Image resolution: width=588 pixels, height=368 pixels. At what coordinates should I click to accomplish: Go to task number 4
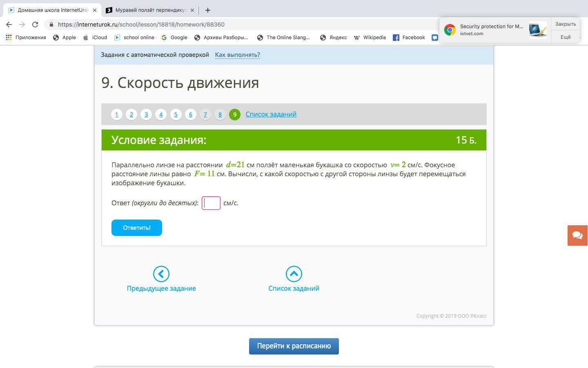click(x=161, y=114)
